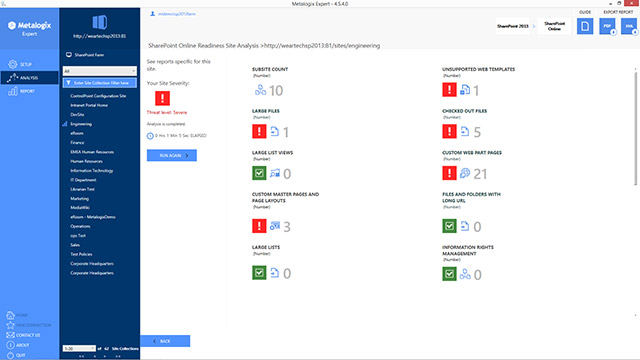The image size is (640, 360).
Task: Open Contact Us from the sidebar
Action: [23, 335]
